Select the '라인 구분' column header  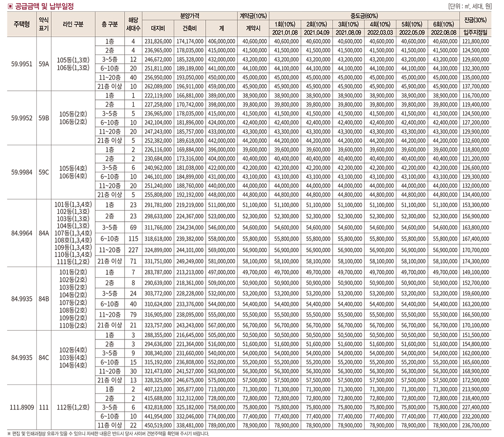[73, 24]
